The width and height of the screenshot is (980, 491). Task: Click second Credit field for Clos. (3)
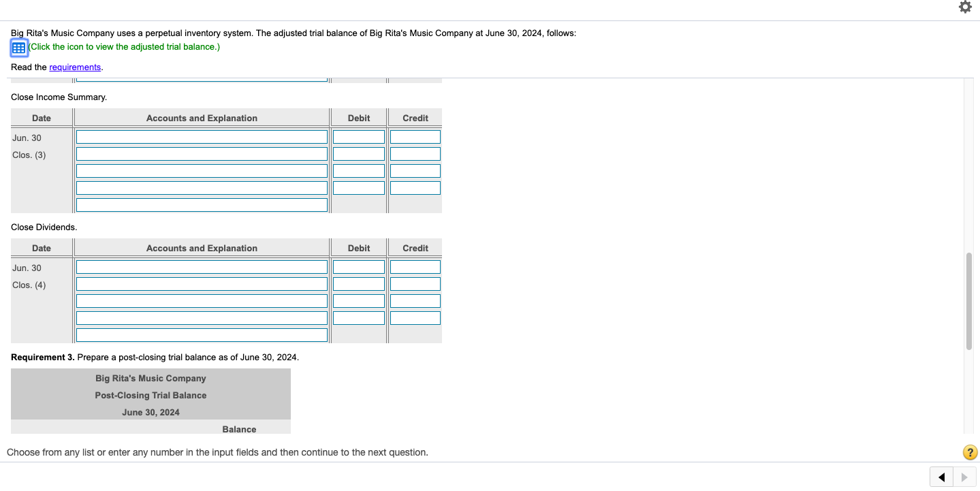[x=415, y=154]
